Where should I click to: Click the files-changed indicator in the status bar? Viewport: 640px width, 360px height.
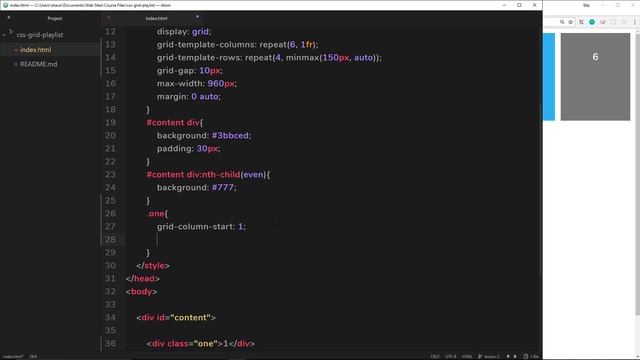tap(531, 356)
